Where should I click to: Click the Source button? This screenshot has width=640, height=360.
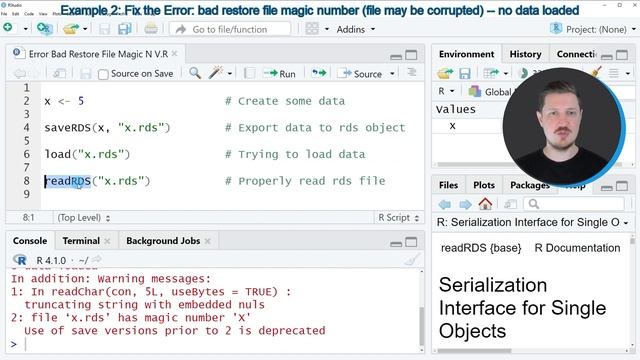pyautogui.click(x=362, y=74)
